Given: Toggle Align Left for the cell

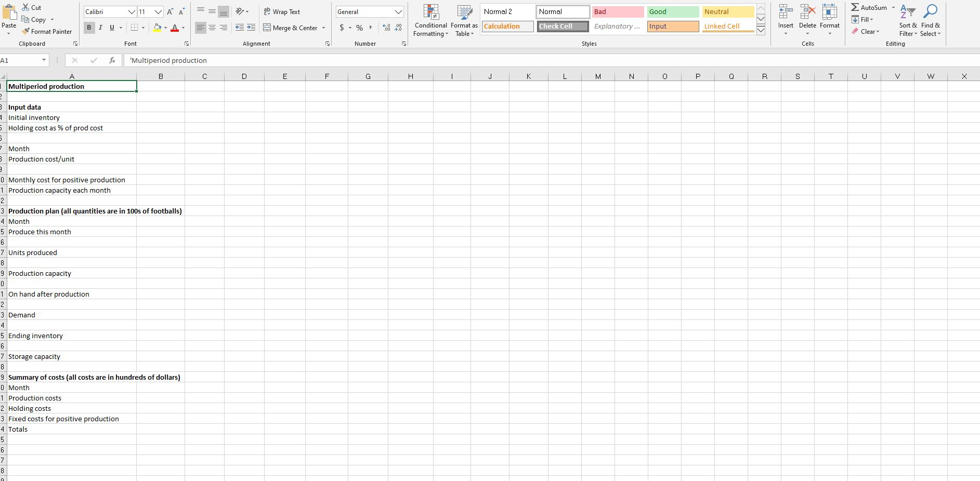Looking at the screenshot, I should (x=201, y=28).
